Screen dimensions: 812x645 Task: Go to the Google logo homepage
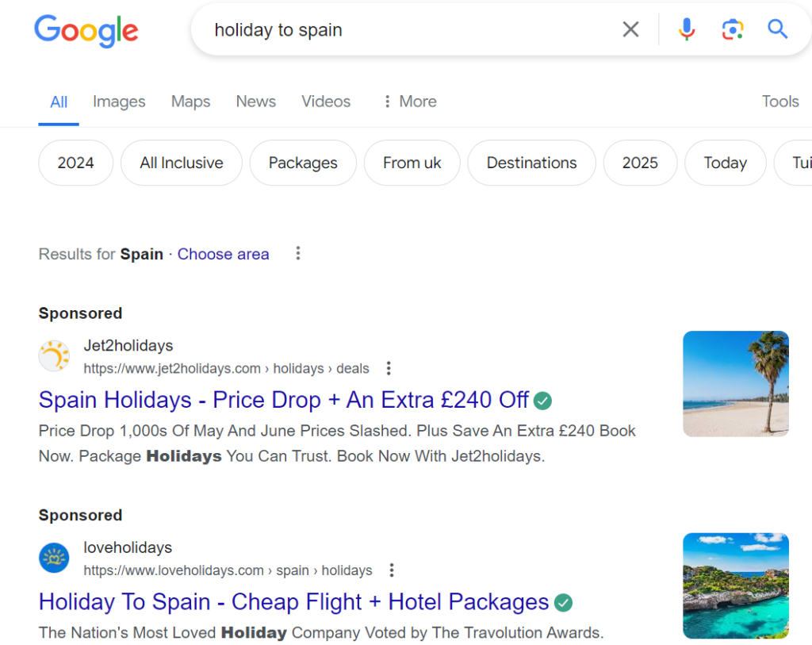86,31
